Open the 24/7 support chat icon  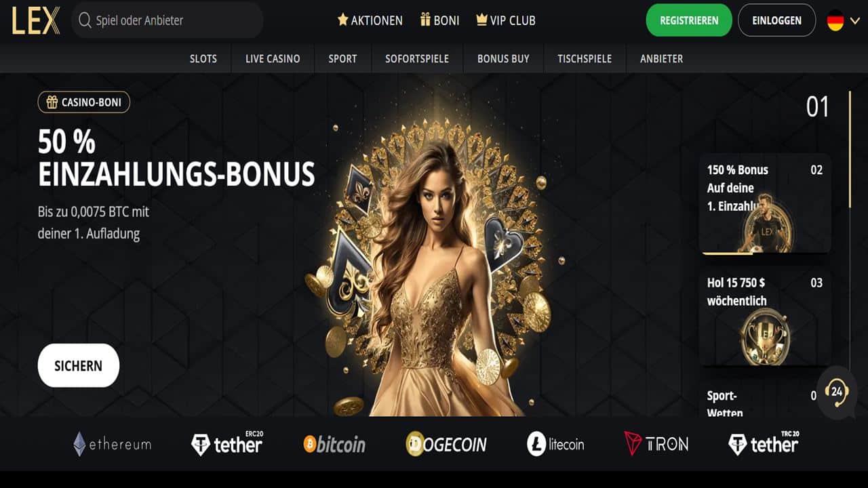[x=837, y=392]
